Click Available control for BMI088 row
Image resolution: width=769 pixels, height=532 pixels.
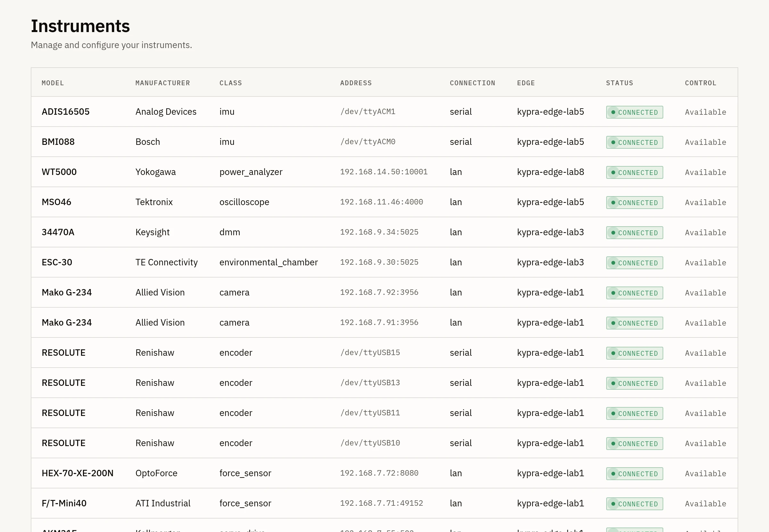click(x=705, y=142)
